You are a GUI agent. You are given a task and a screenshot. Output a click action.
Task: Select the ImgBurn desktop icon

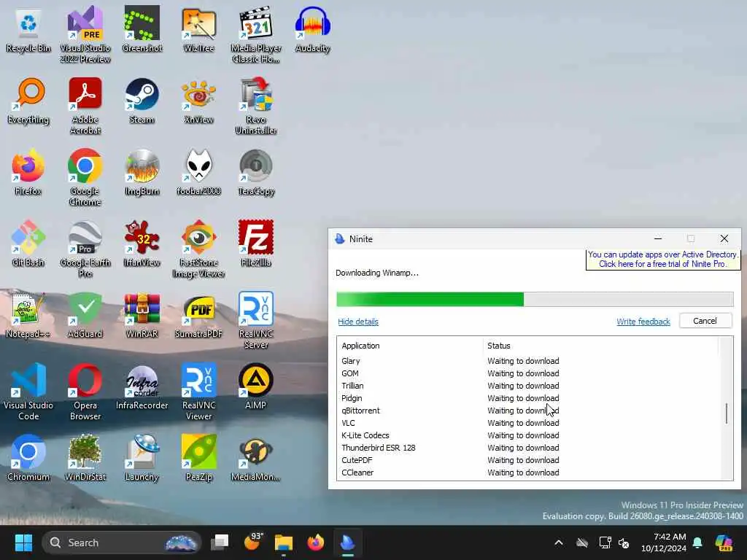click(x=142, y=173)
